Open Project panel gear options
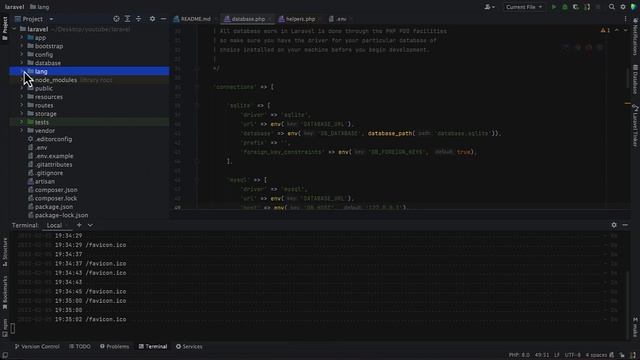640x360 pixels. pyautogui.click(x=152, y=19)
